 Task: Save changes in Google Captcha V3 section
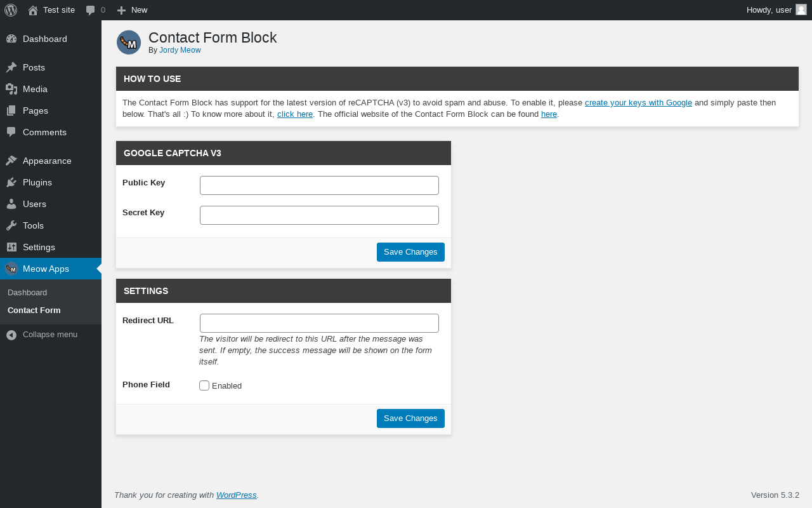click(410, 252)
